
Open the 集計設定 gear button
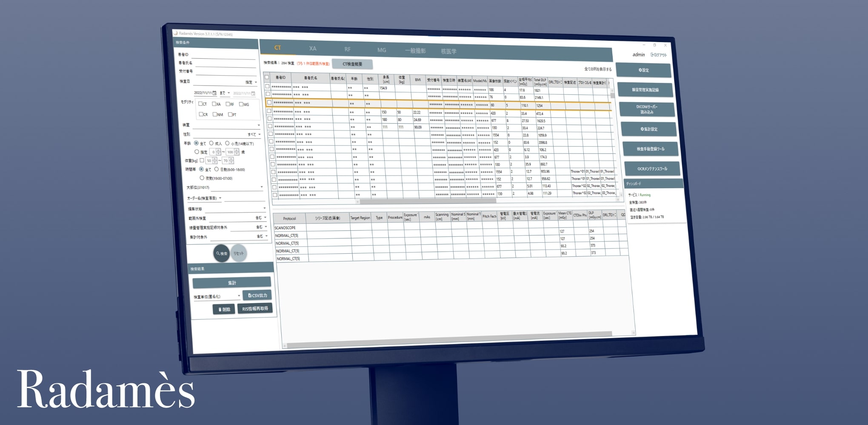pyautogui.click(x=649, y=129)
